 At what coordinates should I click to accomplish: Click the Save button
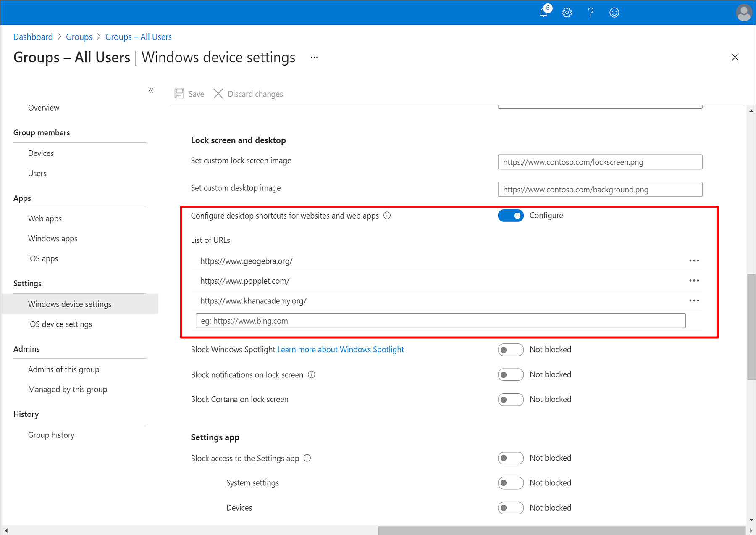(189, 94)
